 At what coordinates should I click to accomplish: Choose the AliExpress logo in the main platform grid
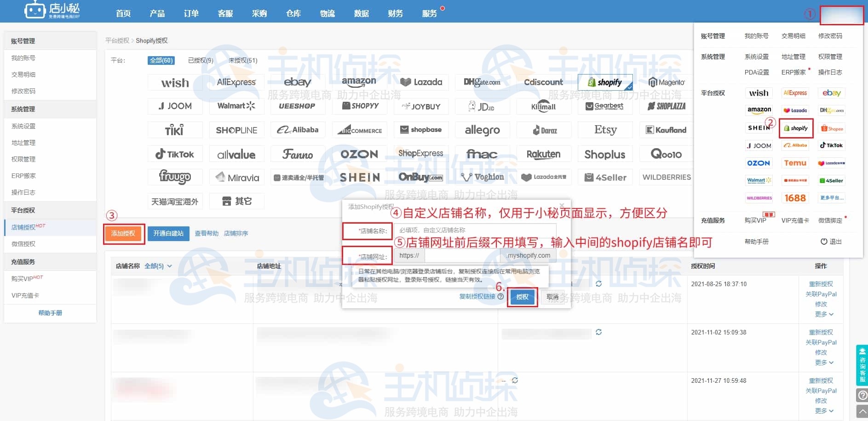coord(236,82)
